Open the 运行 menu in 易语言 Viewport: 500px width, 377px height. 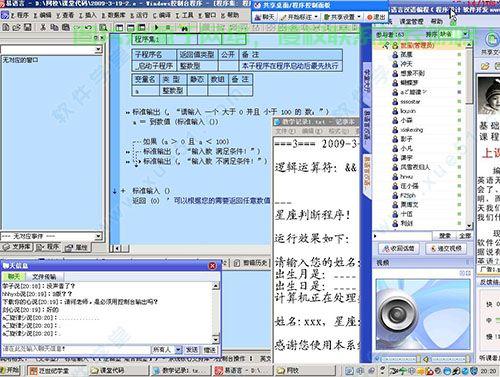[x=139, y=15]
